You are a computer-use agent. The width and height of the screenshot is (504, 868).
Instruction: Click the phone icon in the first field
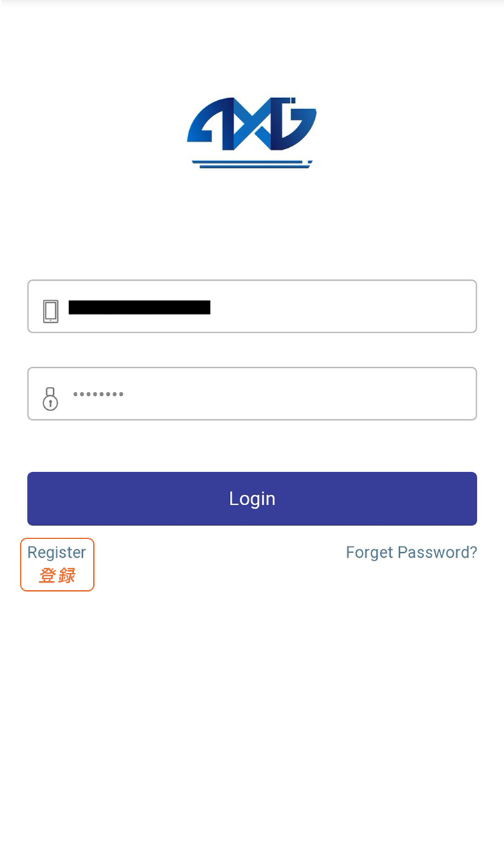coord(50,311)
